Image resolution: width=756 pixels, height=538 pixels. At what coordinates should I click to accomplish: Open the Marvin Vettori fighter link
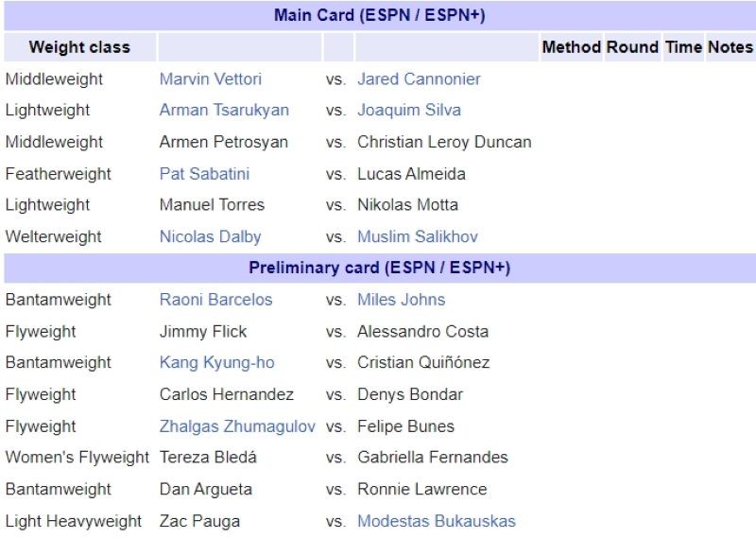[210, 79]
